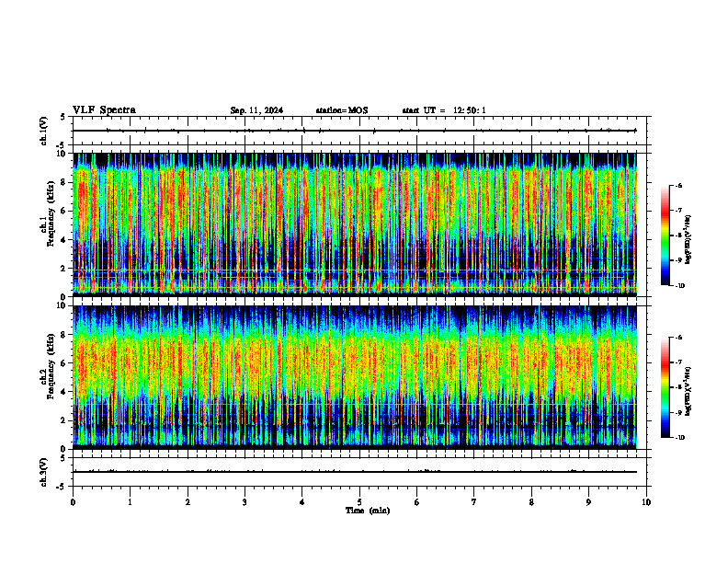
Task: Click the "10" tick on the time axis
Action: tap(646, 502)
